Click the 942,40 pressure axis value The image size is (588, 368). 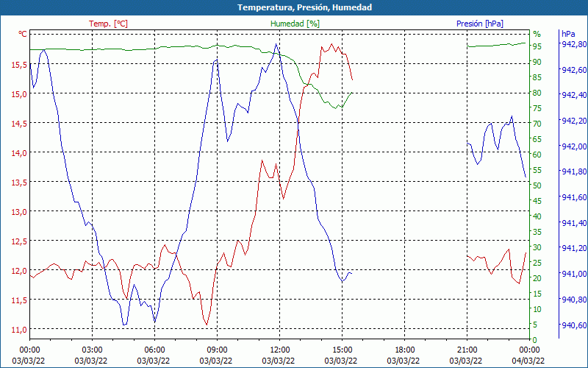(573, 96)
